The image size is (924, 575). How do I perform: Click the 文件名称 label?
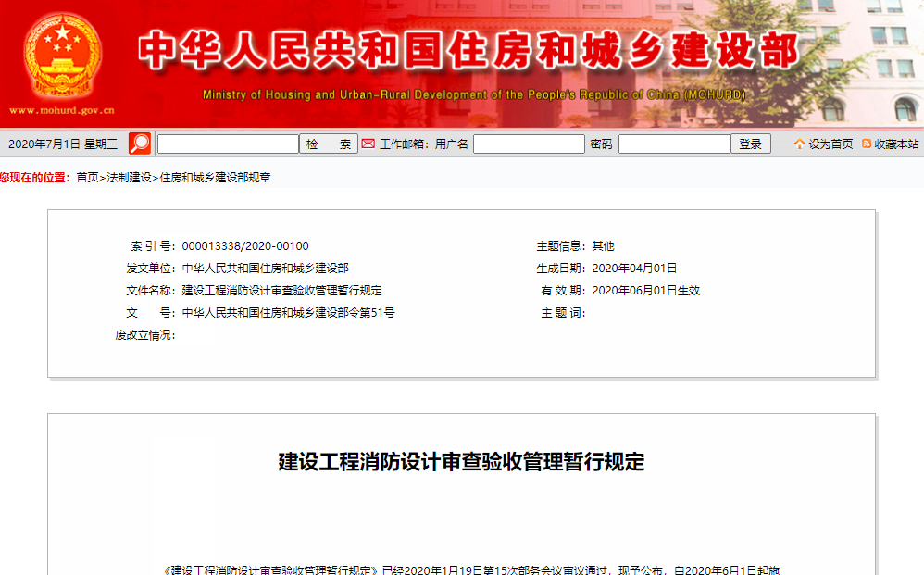pos(150,291)
